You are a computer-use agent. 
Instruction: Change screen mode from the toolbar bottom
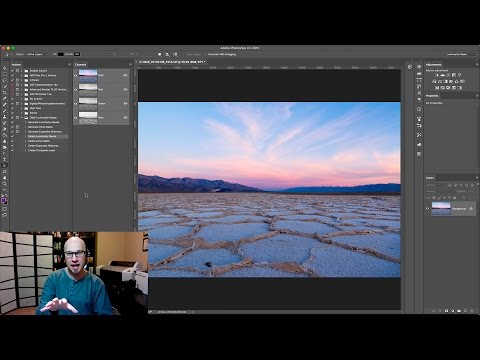coord(5,215)
